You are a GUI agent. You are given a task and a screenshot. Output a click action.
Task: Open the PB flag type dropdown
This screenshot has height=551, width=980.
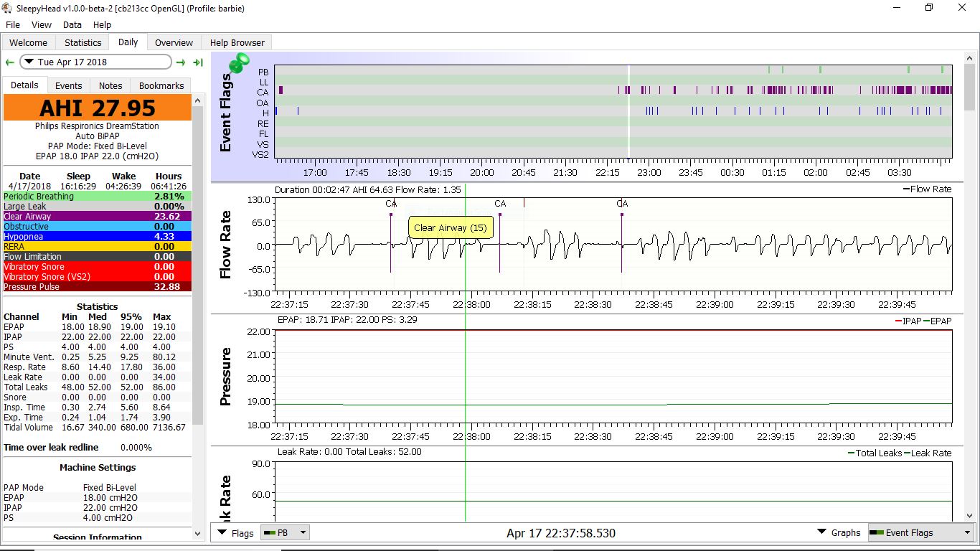[285, 532]
